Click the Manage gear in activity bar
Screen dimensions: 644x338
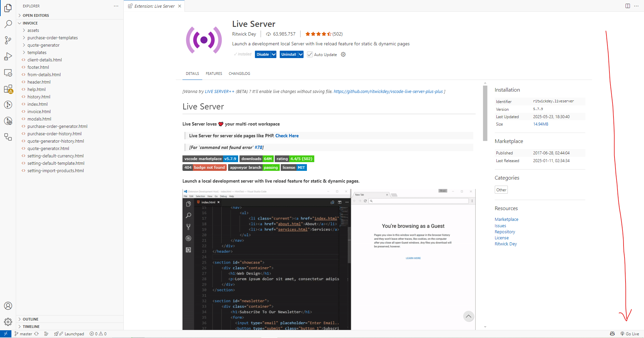pos(8,322)
